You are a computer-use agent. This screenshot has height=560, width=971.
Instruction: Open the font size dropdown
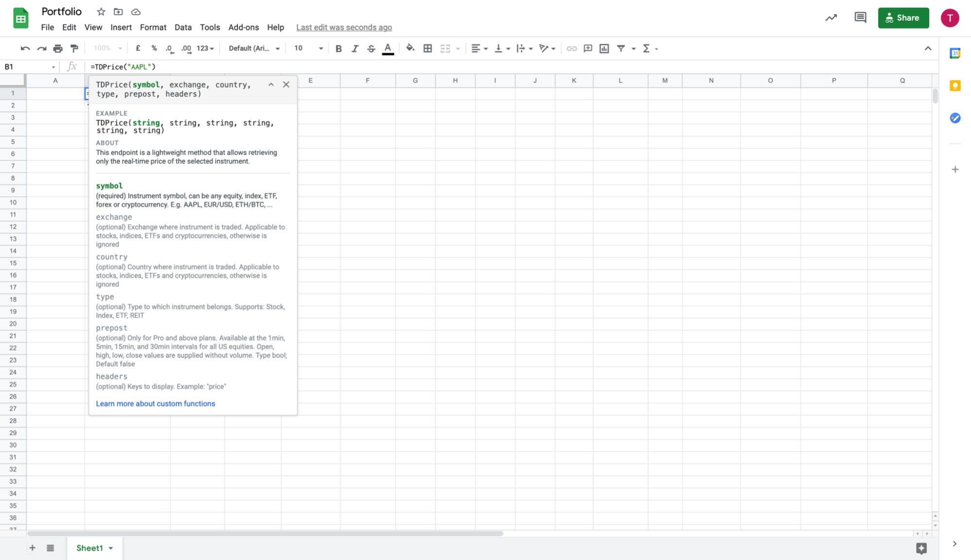coord(308,49)
